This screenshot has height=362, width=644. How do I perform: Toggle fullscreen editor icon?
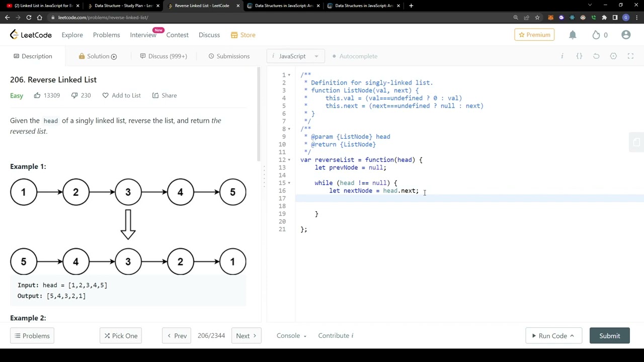[630, 56]
